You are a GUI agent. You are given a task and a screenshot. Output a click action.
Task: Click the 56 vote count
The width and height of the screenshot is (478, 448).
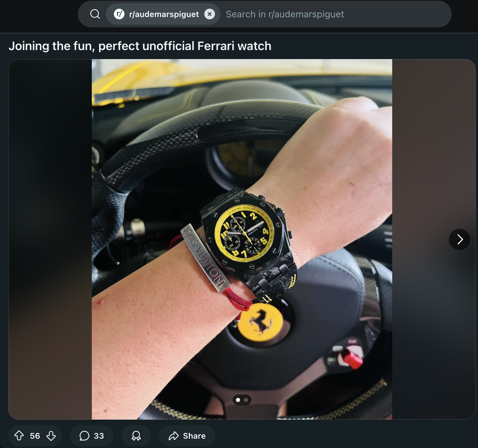[x=35, y=436]
